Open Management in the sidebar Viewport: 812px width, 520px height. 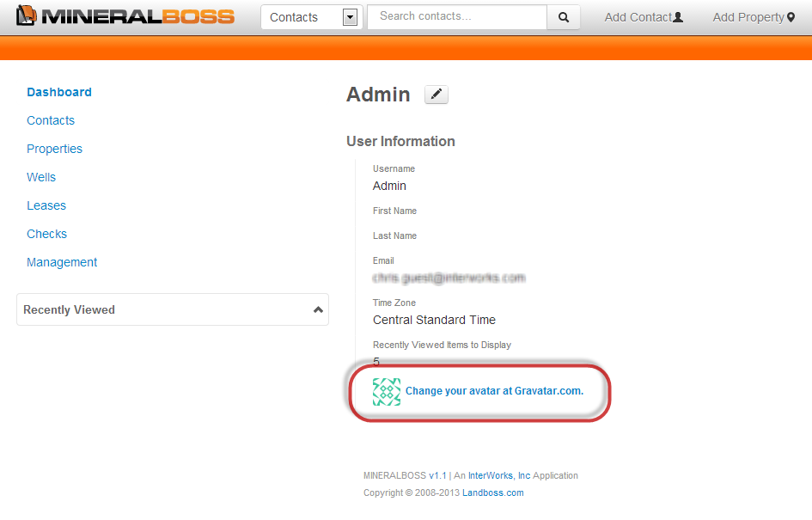[62, 262]
